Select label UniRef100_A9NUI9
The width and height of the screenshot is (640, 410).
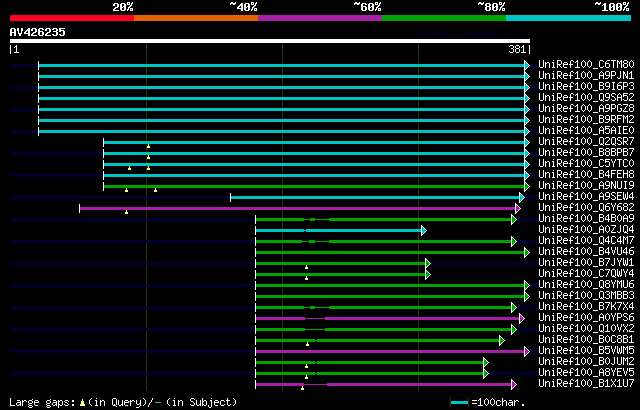pos(586,185)
